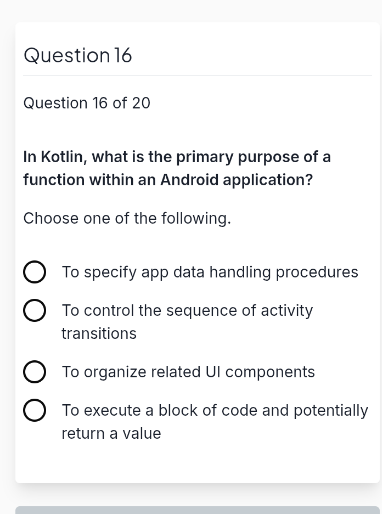Click the word "transitions" in the second option
Image resolution: width=382 pixels, height=514 pixels.
tap(99, 333)
